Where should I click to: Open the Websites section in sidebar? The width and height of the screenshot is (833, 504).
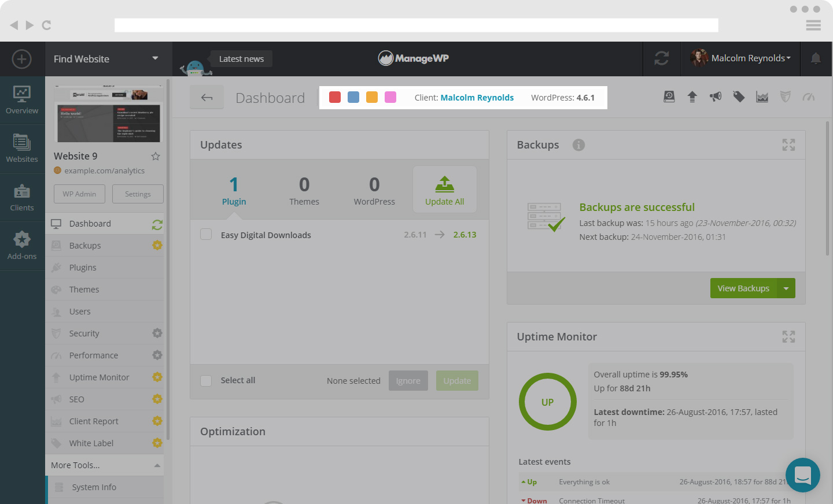22,149
